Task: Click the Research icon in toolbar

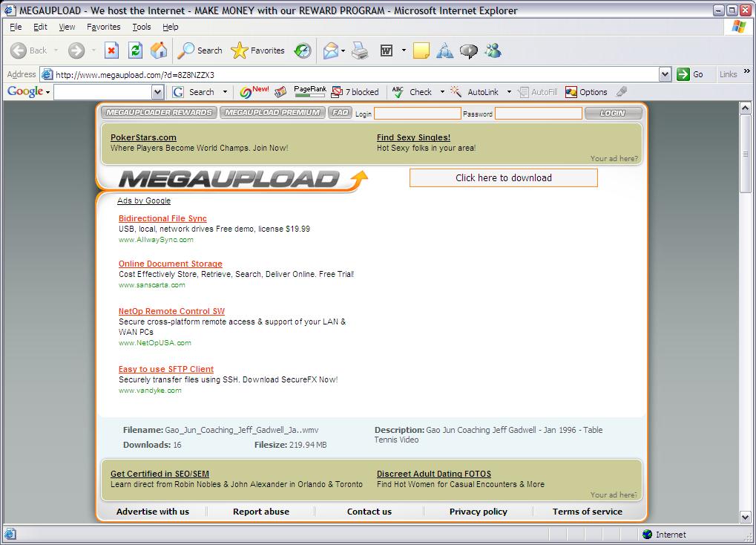Action: point(444,50)
